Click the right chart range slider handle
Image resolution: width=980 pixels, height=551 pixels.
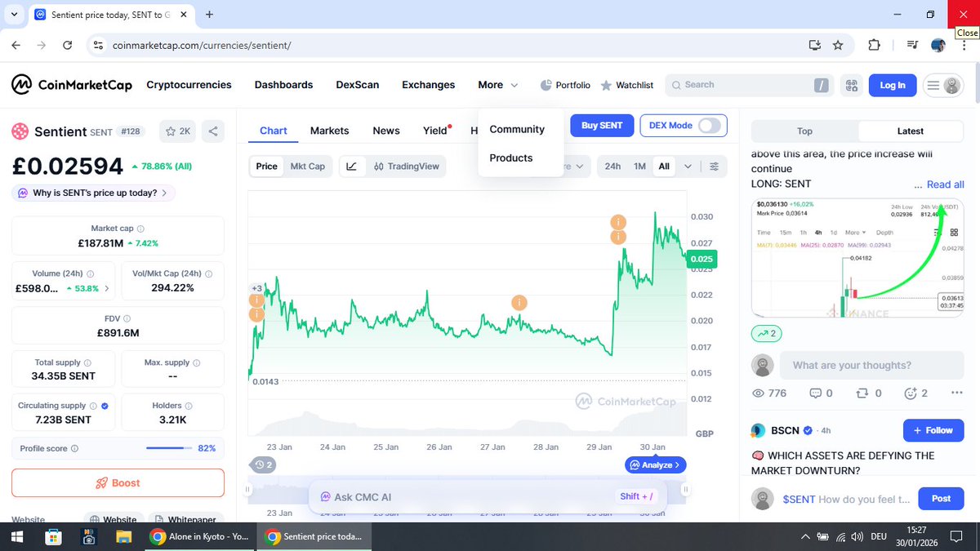point(686,490)
